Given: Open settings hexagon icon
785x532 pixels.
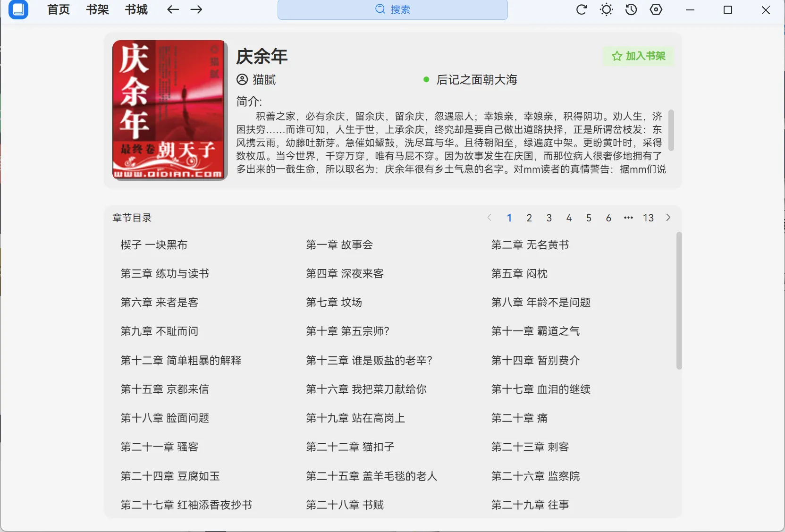Looking at the screenshot, I should point(656,9).
